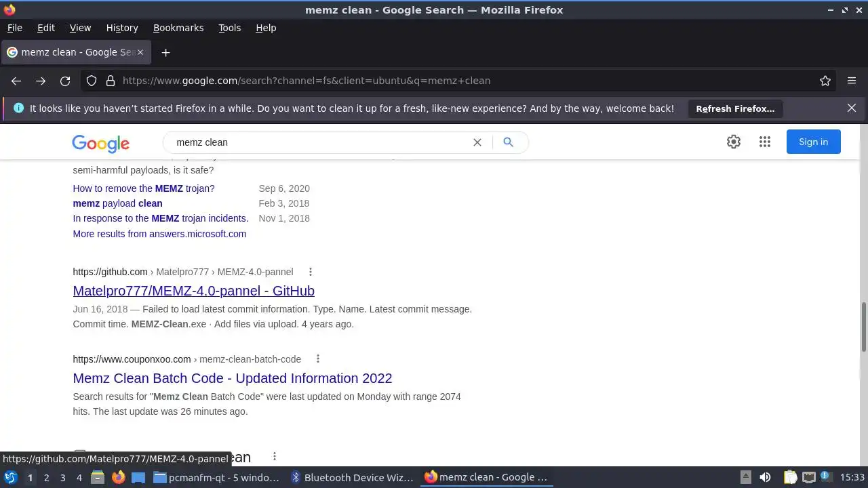Dismiss the Refresh Firefox notification bar
The height and width of the screenshot is (488, 868).
[852, 108]
